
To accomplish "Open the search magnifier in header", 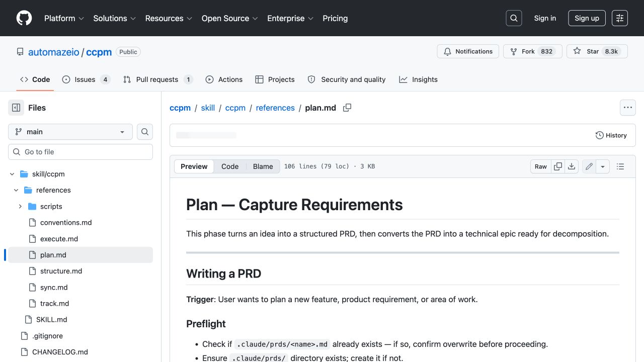I will 514,18.
